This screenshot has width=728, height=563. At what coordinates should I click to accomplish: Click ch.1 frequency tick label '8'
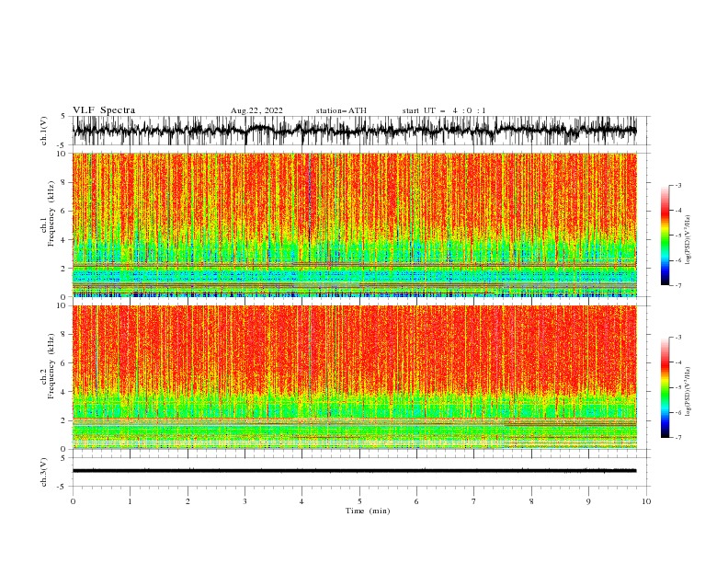coord(64,182)
